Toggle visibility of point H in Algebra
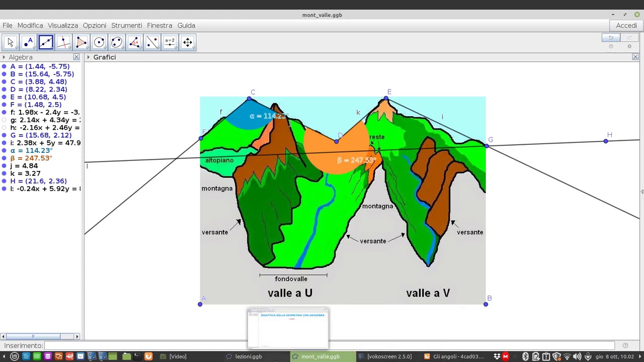The width and height of the screenshot is (644, 362). coord(4,181)
